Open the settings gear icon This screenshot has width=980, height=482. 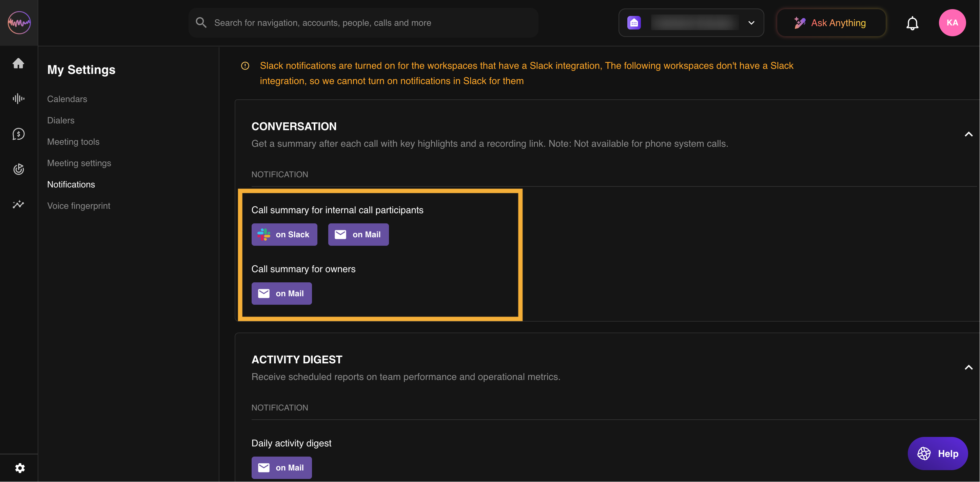[20, 467]
